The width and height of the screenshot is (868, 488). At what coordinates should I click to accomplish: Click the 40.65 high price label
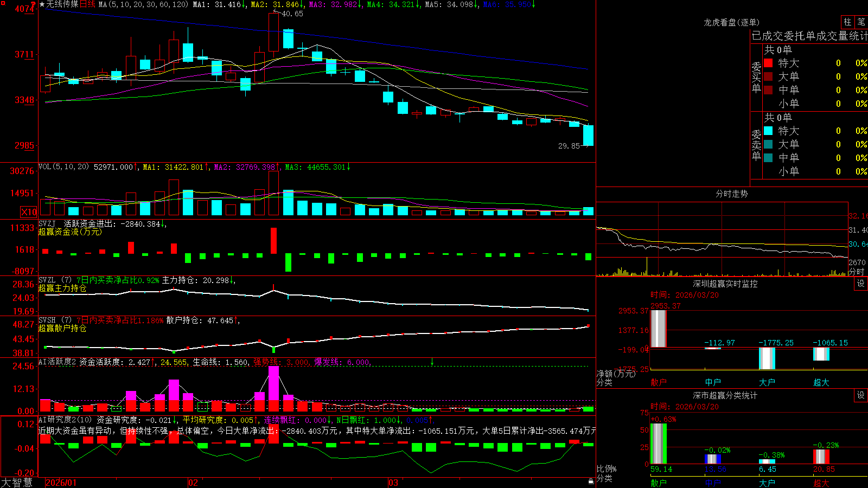point(292,14)
